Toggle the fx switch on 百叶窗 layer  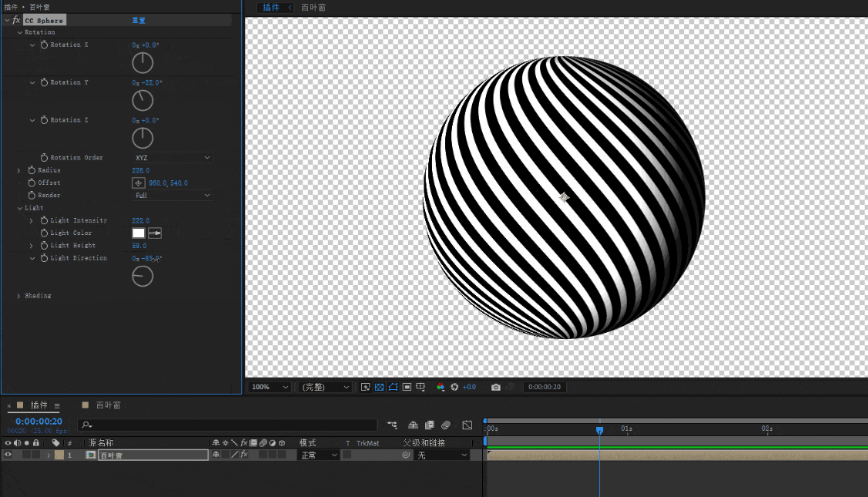(x=243, y=455)
